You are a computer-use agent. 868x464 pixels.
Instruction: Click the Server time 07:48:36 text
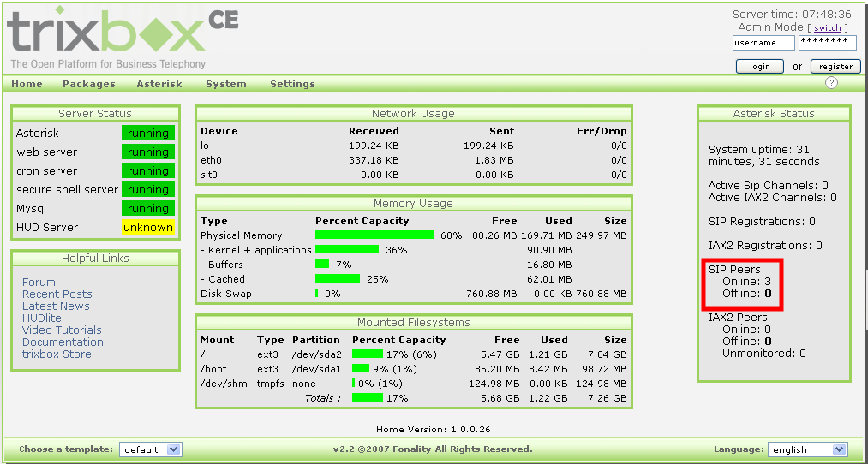pyautogui.click(x=792, y=15)
